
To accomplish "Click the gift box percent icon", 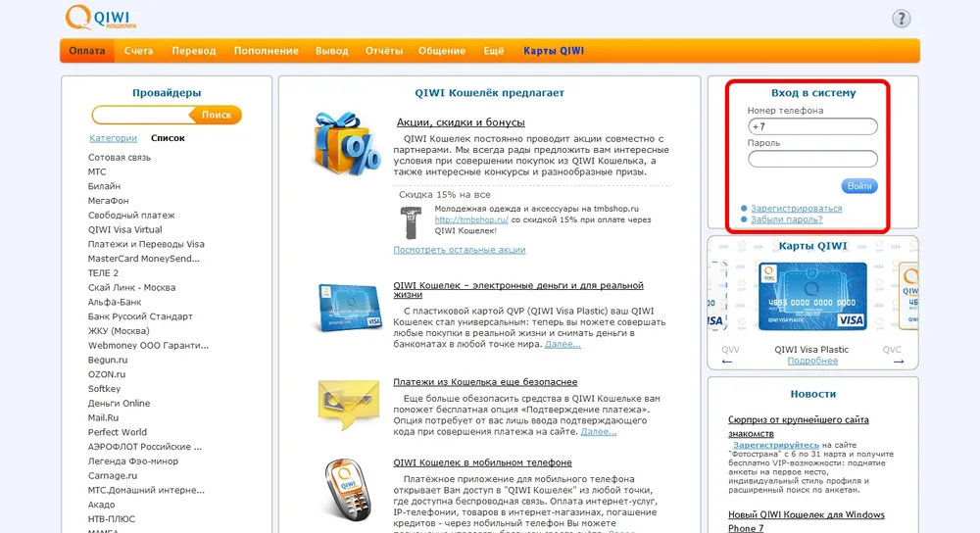I will [x=347, y=143].
